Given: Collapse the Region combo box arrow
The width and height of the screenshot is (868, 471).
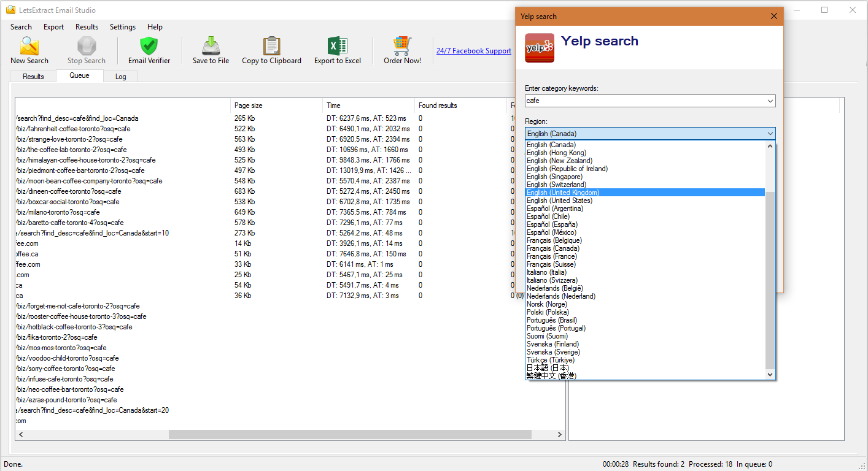Looking at the screenshot, I should (x=770, y=134).
